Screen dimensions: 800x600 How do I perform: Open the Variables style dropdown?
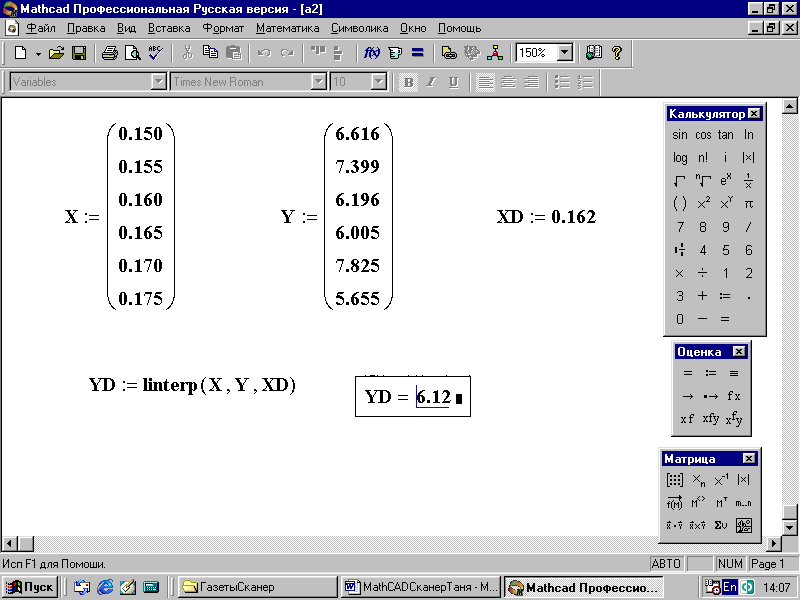(159, 82)
